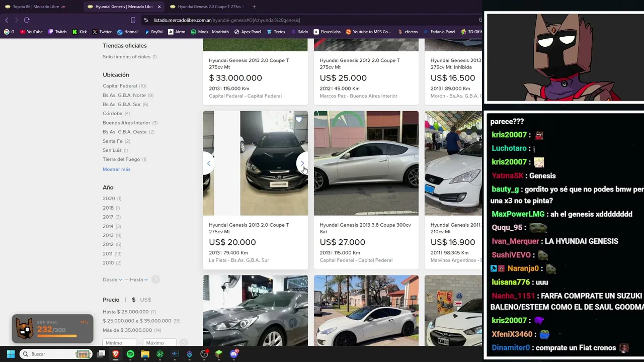The width and height of the screenshot is (644, 362).
Task: Open Discord from the taskbar
Action: pos(234,354)
